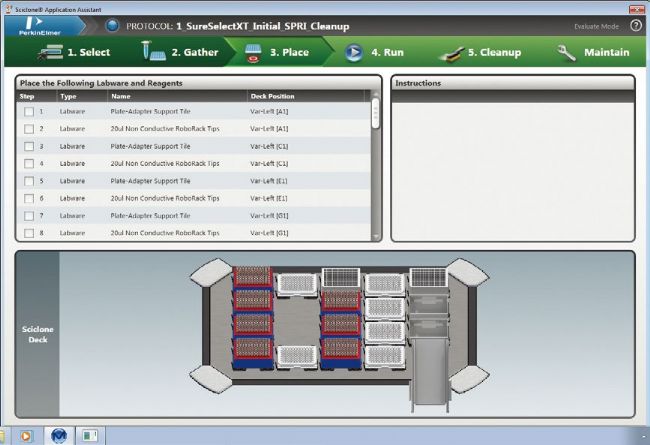Check step 1 Plate-Adapter Support Tile checkbox
Image resolution: width=650 pixels, height=445 pixels.
click(29, 112)
